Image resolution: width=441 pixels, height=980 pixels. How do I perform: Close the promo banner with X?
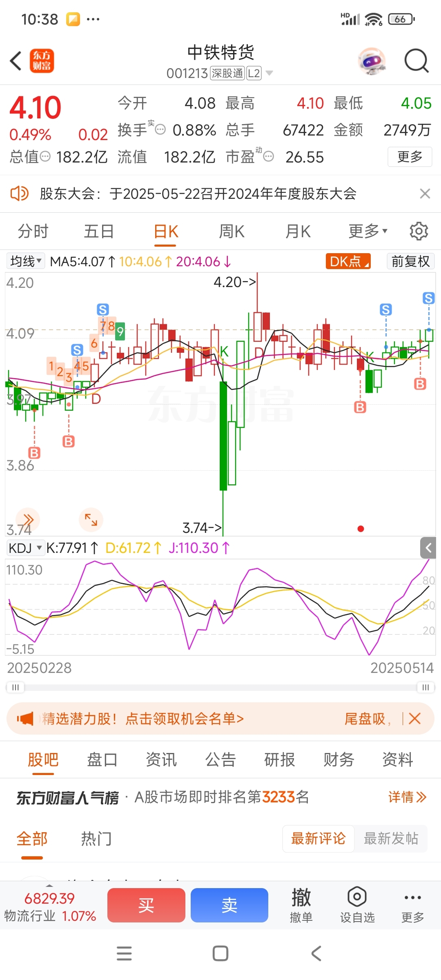(x=414, y=719)
